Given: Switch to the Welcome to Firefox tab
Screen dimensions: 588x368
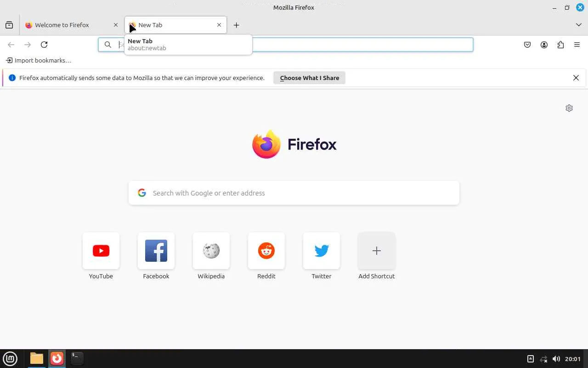Looking at the screenshot, I should [72, 25].
